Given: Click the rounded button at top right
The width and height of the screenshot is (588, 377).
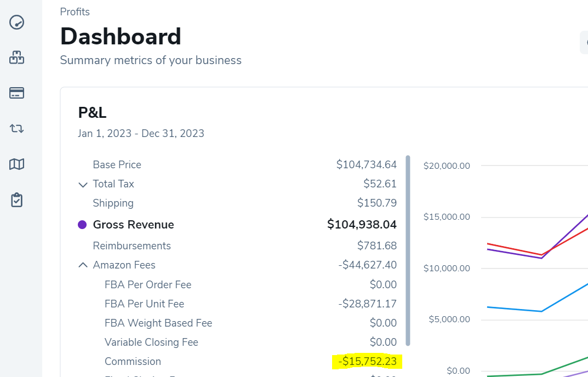Looking at the screenshot, I should point(584,42).
